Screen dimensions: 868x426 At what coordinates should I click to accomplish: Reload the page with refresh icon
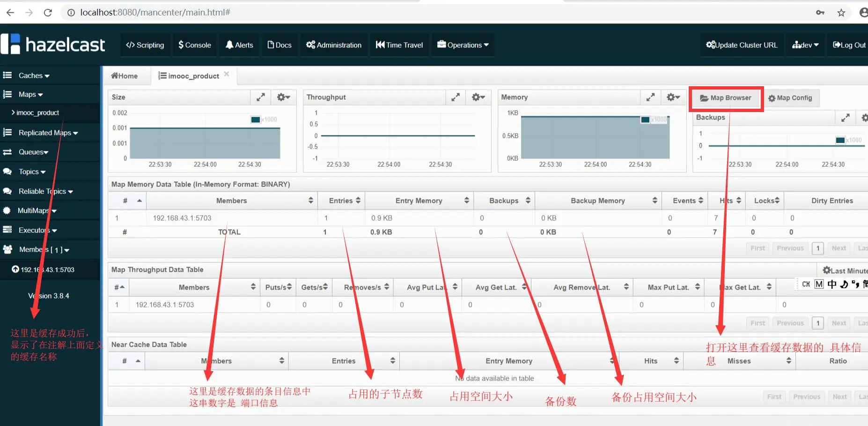click(48, 13)
